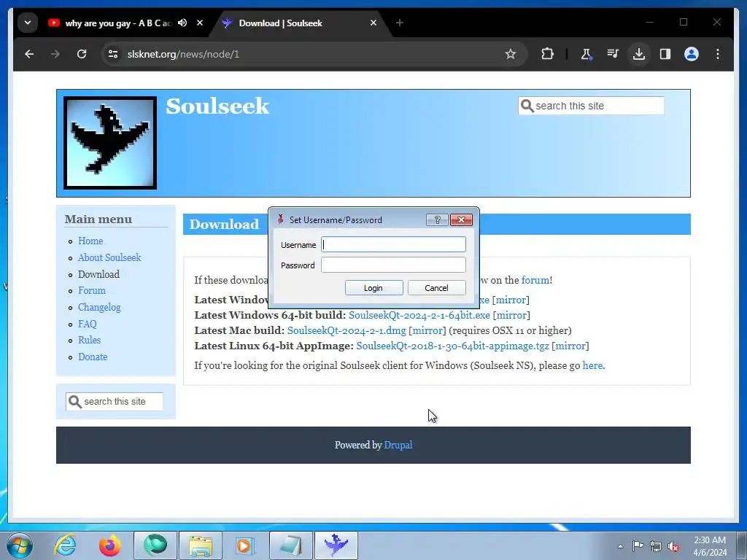Show hidden tray icons arrow

620,546
